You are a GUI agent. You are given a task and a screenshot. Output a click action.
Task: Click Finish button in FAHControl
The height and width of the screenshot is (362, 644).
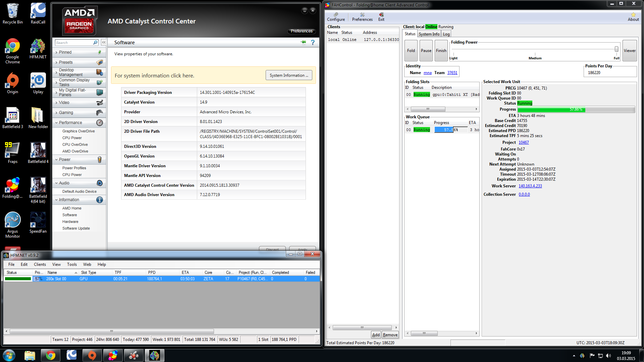click(441, 51)
